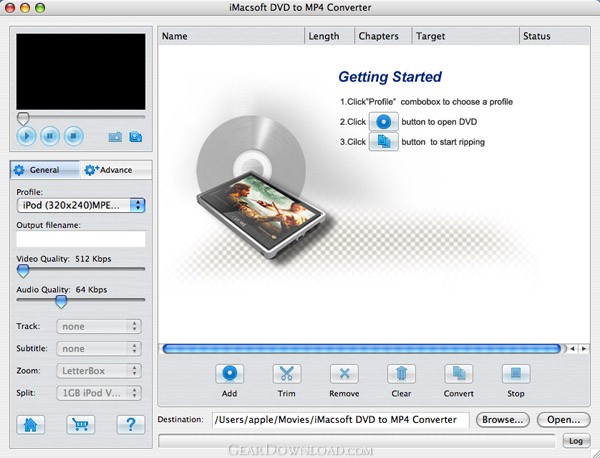This screenshot has width=600, height=458.
Task: Open the Track dropdown
Action: (99, 326)
